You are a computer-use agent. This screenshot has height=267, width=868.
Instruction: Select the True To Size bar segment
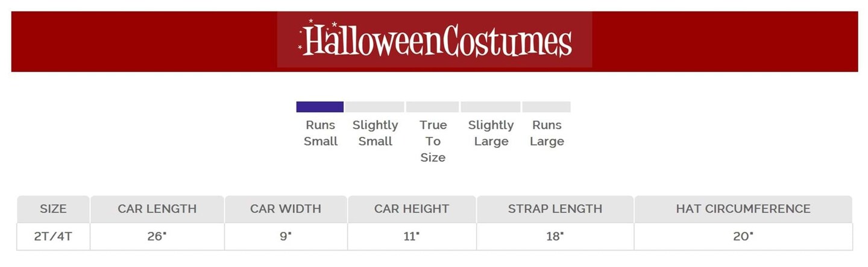click(x=432, y=107)
